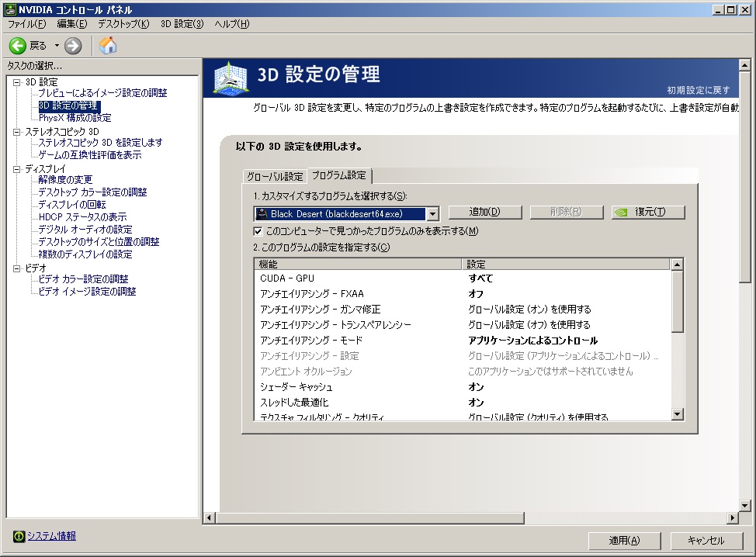The image size is (756, 557).
Task: Click the 追加(D) button
Action: tap(485, 212)
